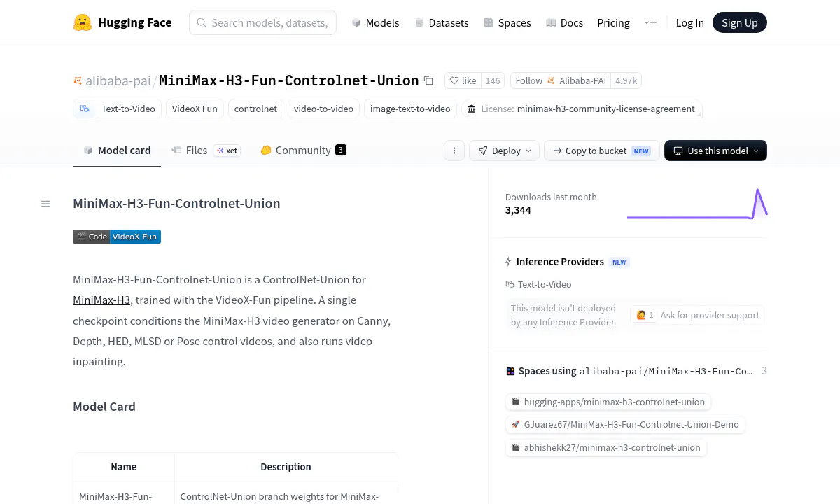Click the Downloads last month value 3,344
The height and width of the screenshot is (504, 840).
[x=518, y=210]
